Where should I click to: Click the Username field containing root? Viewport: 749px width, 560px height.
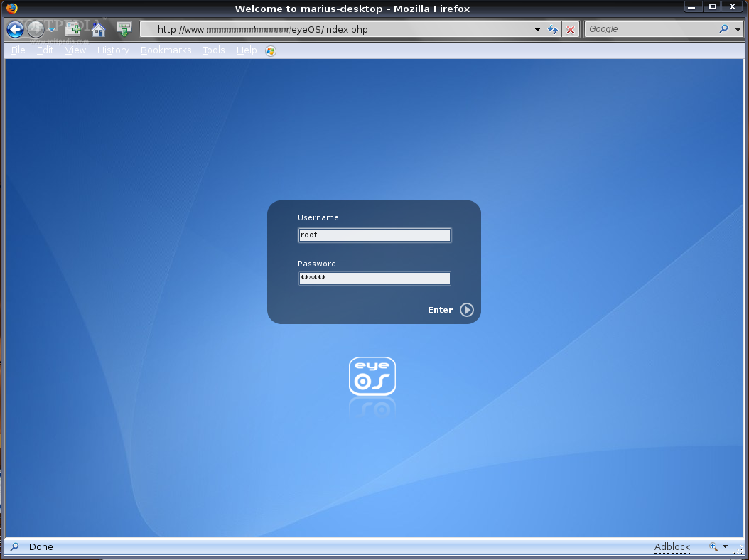pos(374,235)
